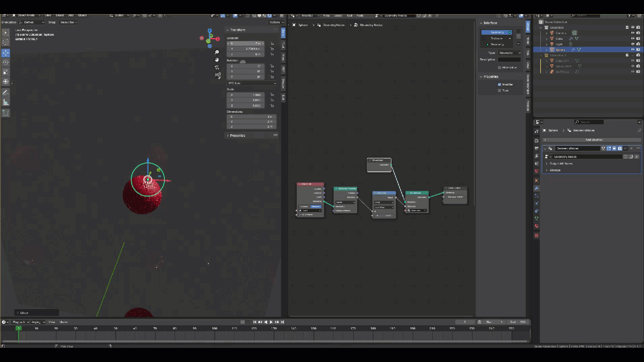Open the Node menu in node editor
This screenshot has width=644, height=362.
click(360, 16)
